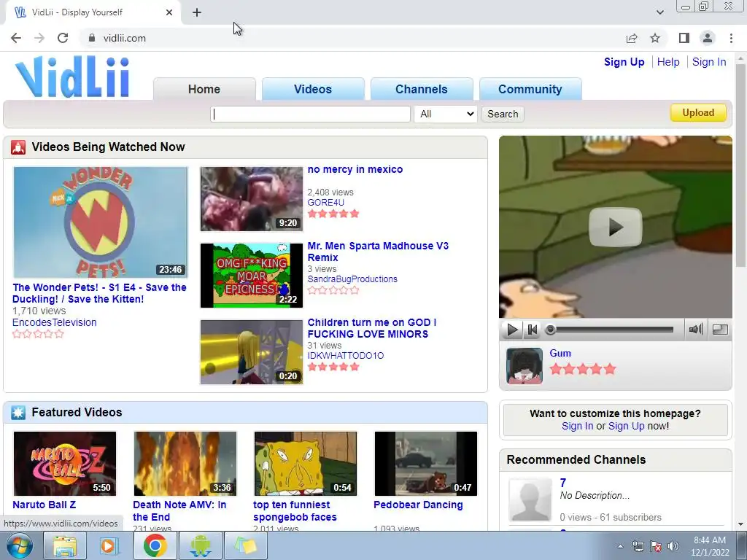Click the Naruto Ball Z title link
Viewport: 747px width, 560px height.
pos(44,505)
